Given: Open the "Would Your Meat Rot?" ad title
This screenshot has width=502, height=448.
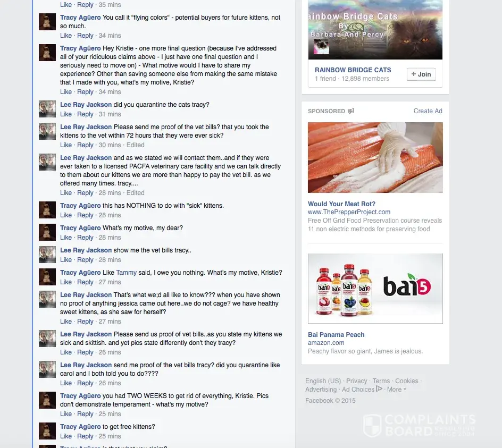Looking at the screenshot, I should [x=341, y=204].
